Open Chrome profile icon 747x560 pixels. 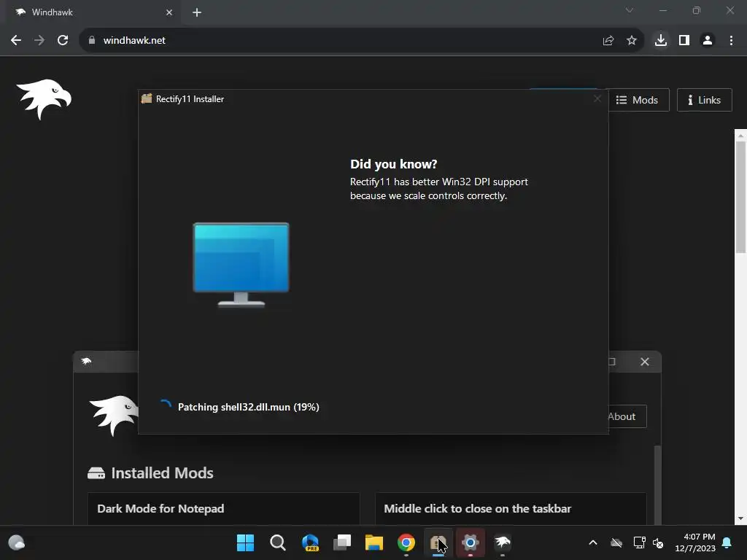pyautogui.click(x=708, y=41)
